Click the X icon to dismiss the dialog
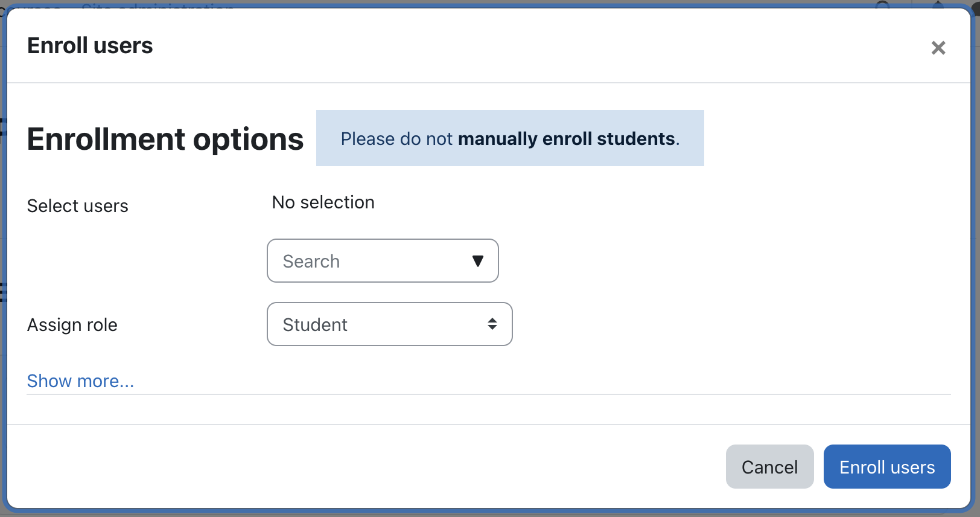Screen dimensions: 980x517 click(938, 48)
